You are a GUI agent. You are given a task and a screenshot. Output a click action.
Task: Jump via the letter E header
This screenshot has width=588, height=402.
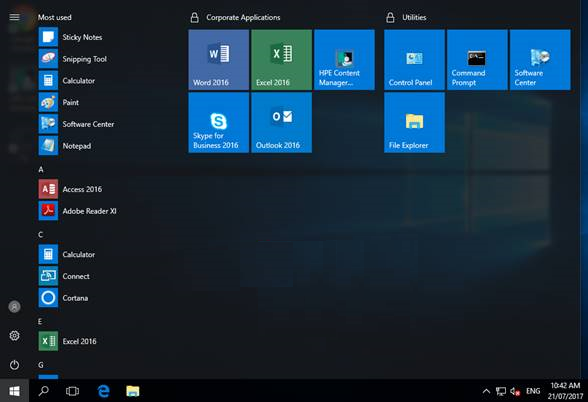(40, 321)
